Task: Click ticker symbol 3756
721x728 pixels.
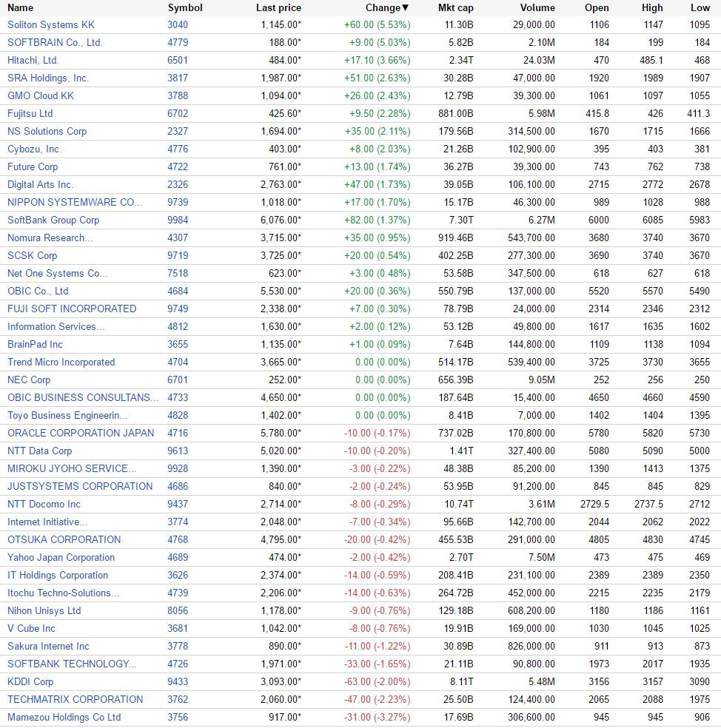Action: 178,718
